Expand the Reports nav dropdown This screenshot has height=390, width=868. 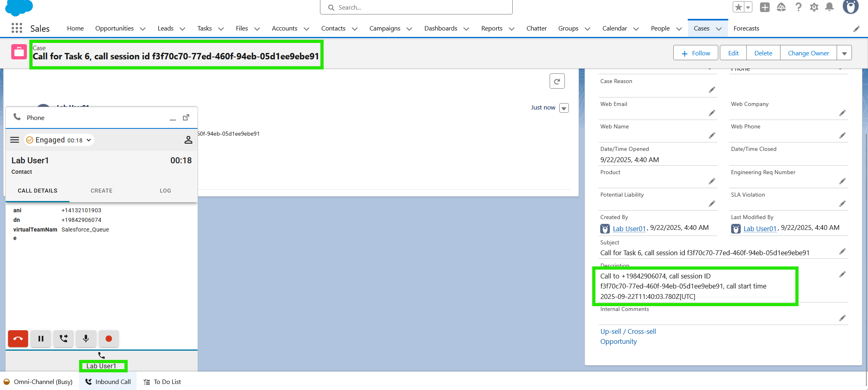click(x=511, y=29)
